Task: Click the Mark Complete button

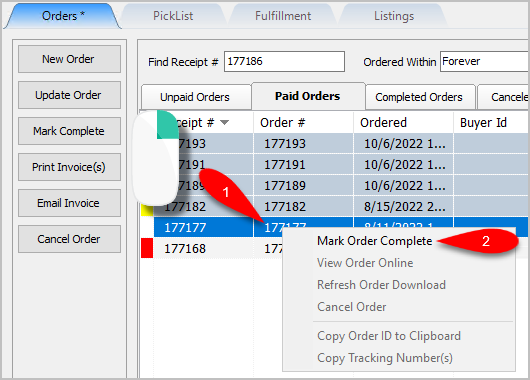Action: tap(69, 131)
